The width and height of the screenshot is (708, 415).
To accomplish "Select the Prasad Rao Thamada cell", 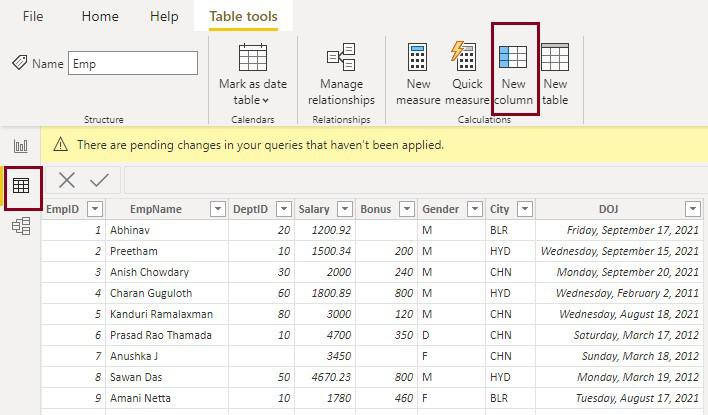I will 167,335.
